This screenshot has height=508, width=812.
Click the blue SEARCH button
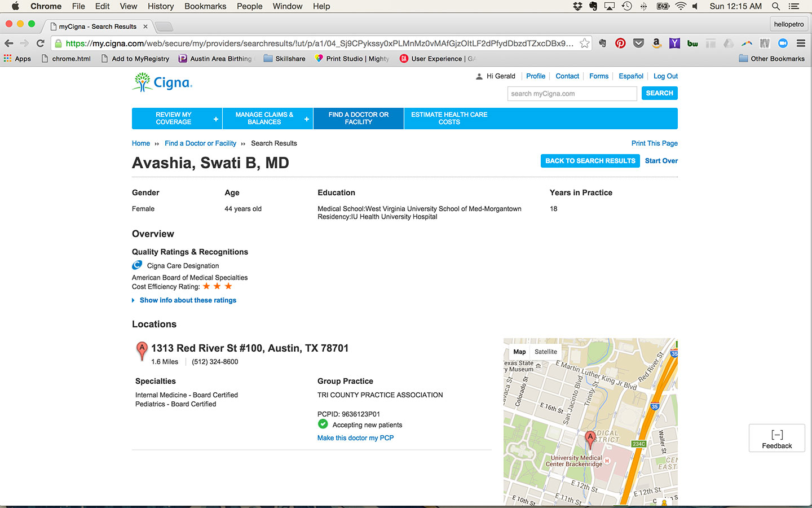(x=660, y=93)
